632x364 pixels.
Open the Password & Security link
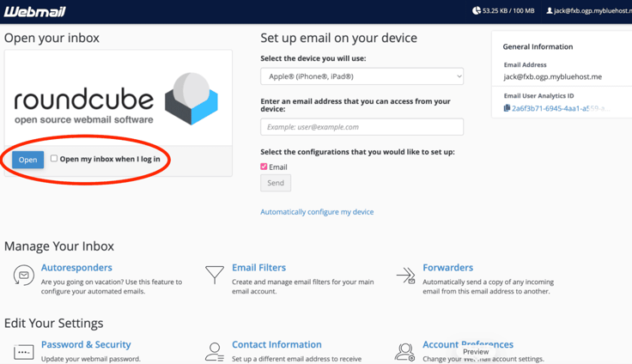point(86,344)
